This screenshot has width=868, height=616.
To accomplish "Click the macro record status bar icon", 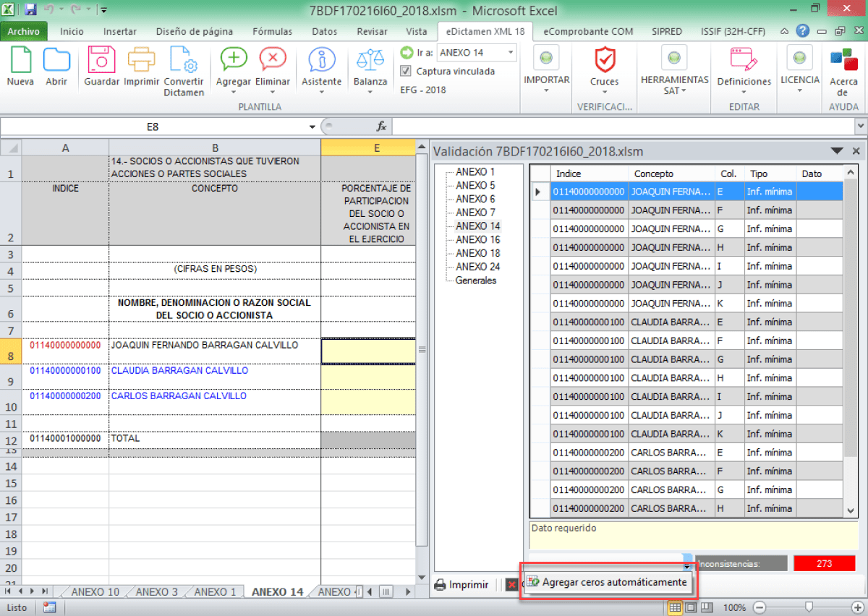I will 50,607.
